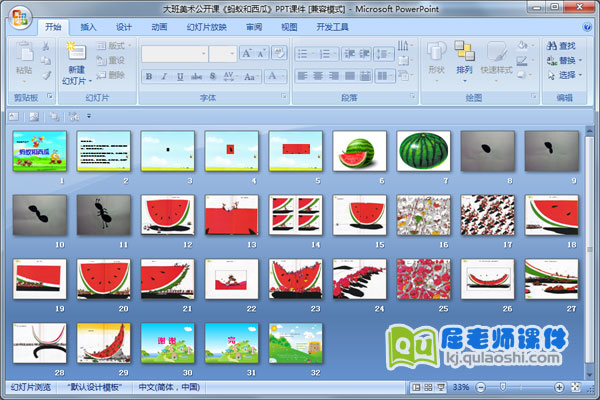This screenshot has height=400, width=600.
Task: Click the 查找 (Find) binoculars icon
Action: click(x=551, y=46)
